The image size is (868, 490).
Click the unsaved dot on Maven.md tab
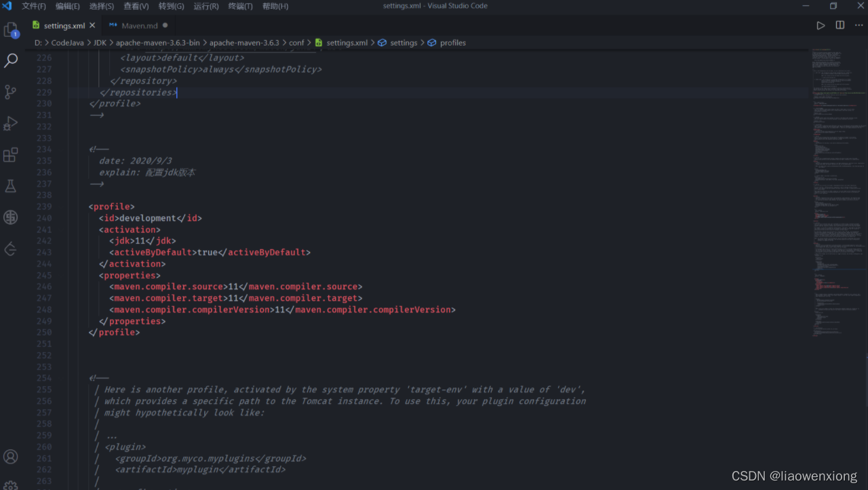click(165, 26)
